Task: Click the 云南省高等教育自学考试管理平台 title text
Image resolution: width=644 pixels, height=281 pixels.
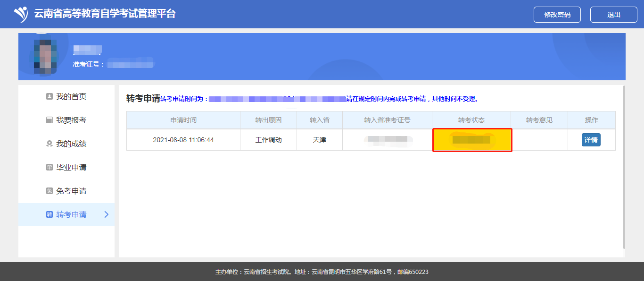Action: 105,14
